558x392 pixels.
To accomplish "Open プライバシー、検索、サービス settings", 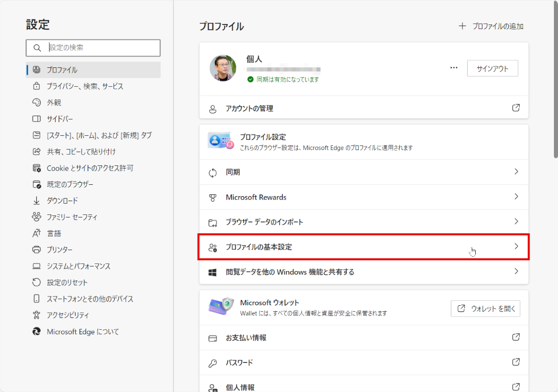I will tap(93, 86).
